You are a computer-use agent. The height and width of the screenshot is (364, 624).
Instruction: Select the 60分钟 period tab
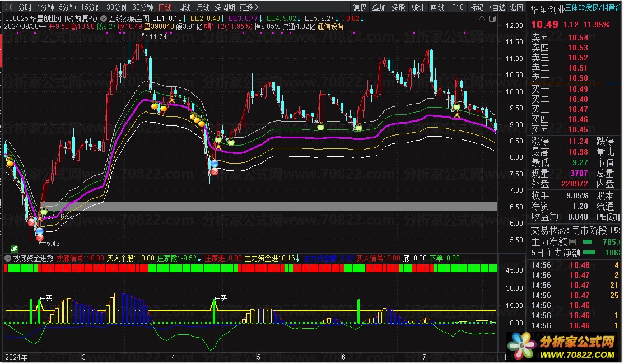[x=142, y=7]
